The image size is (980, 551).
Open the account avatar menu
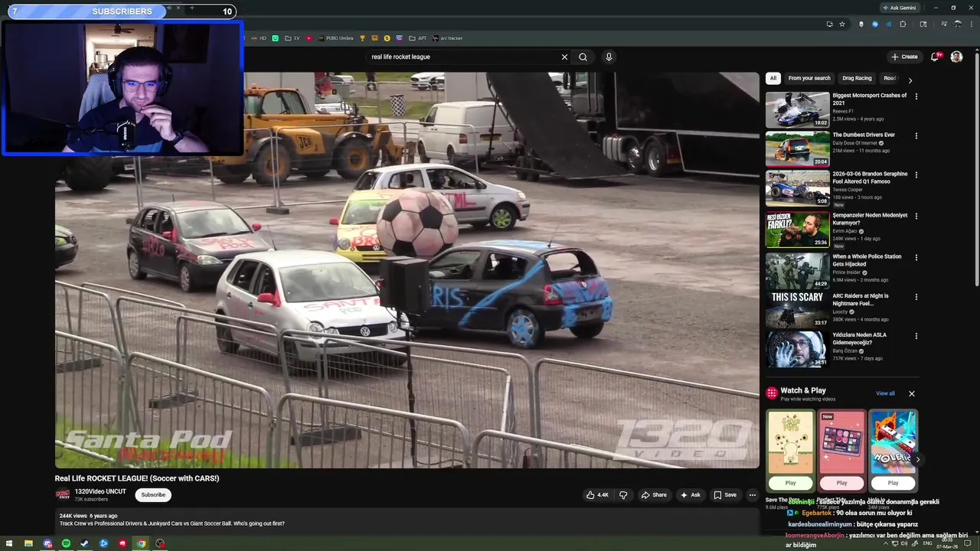point(956,57)
